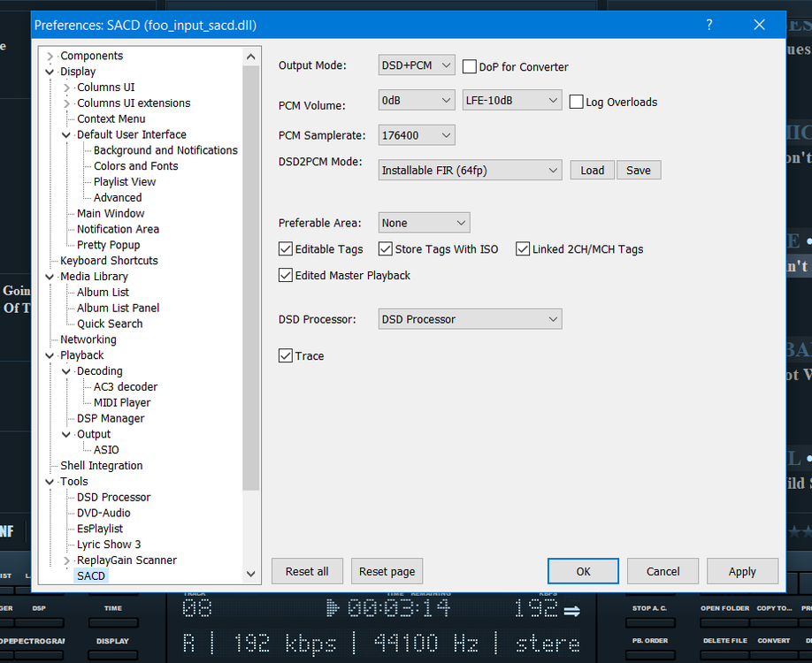
Task: Click the tree scrollbar thumb
Action: click(x=251, y=278)
